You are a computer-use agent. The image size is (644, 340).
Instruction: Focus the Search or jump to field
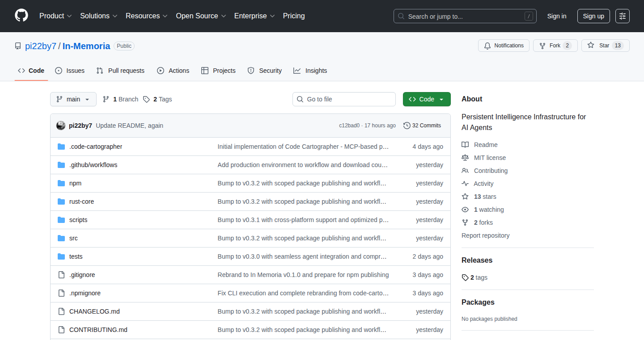[x=465, y=16]
